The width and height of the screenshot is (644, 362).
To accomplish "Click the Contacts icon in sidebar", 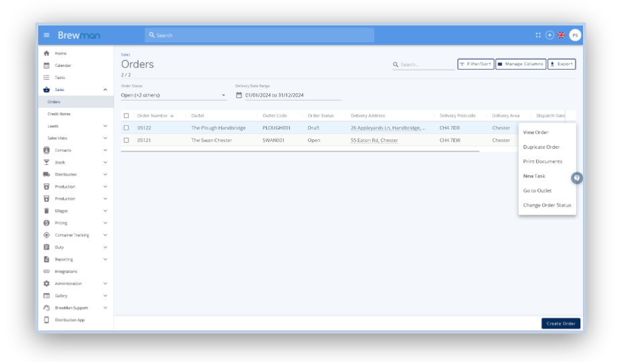I will [46, 150].
